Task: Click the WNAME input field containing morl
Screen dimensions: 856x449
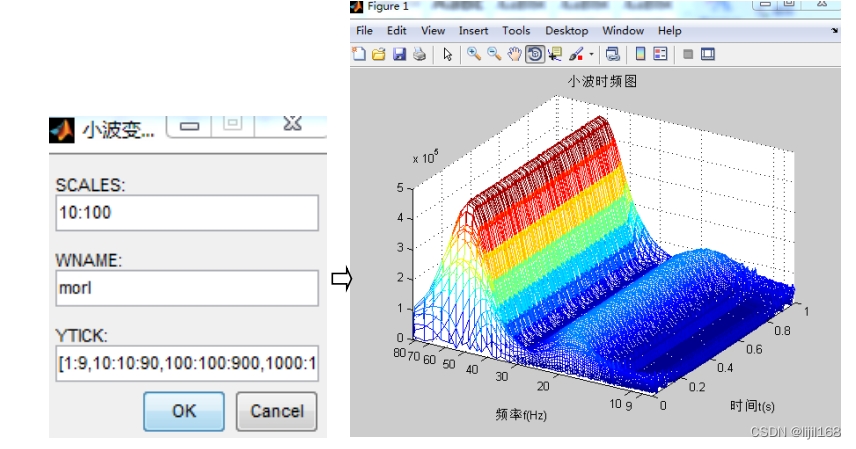Action: pos(187,288)
